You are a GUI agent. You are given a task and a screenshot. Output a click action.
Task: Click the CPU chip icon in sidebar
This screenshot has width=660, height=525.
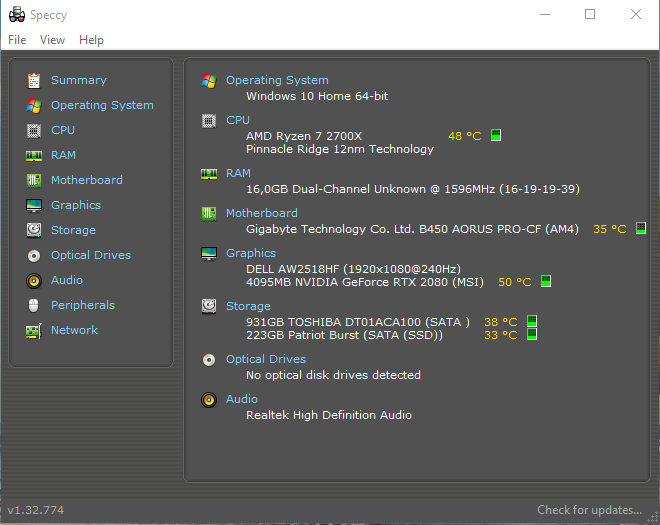[34, 131]
